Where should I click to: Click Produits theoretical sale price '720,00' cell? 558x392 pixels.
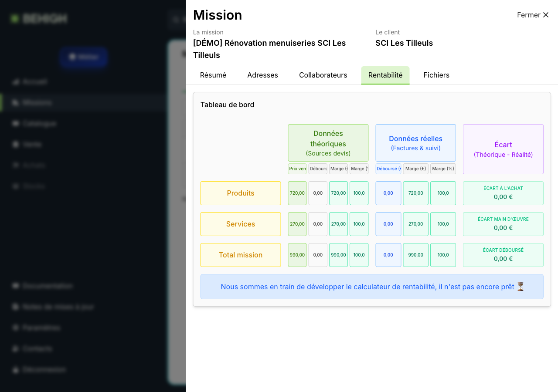[297, 193]
